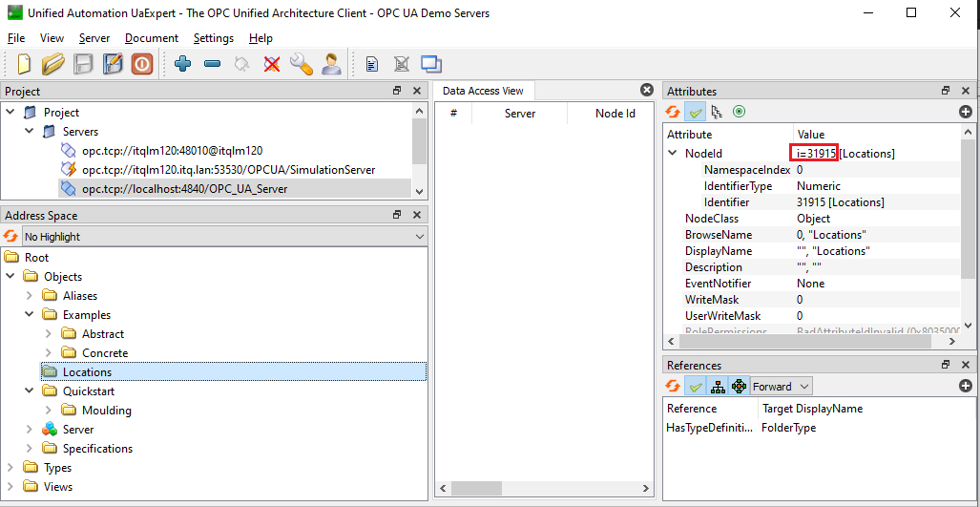Click the Add Document page icon
This screenshot has width=980, height=507.
coord(372,64)
